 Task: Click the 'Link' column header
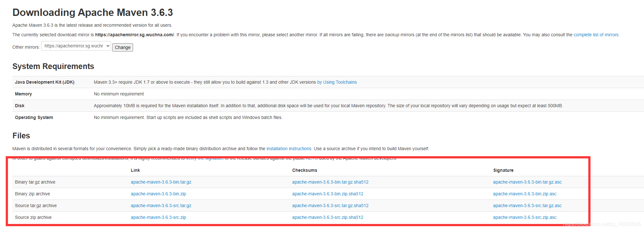[135, 170]
